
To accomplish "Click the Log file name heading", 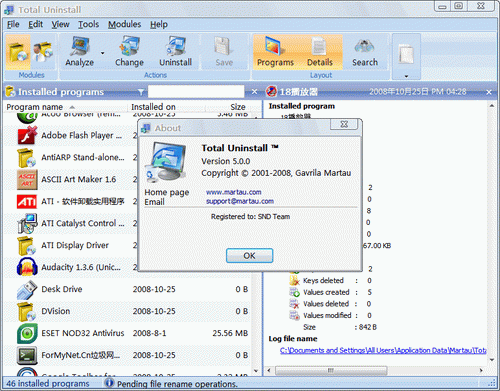I will [293, 339].
